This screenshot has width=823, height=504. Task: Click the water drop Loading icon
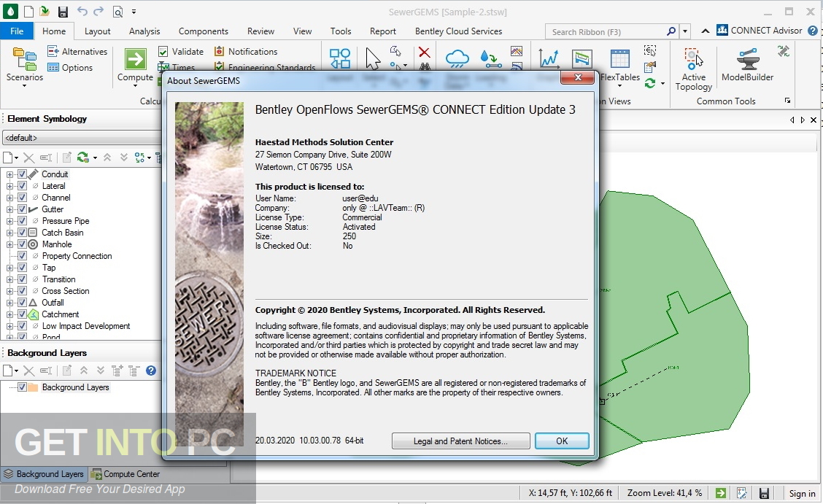pyautogui.click(x=490, y=59)
